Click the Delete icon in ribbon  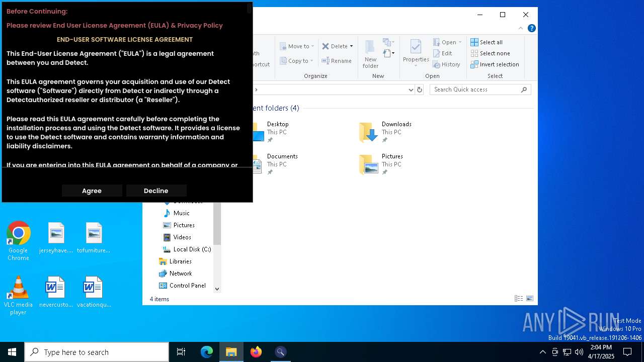coord(326,46)
